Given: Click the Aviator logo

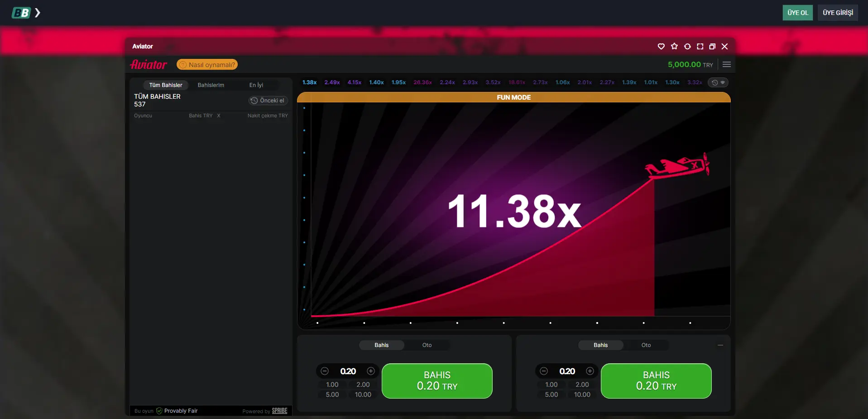Looking at the screenshot, I should 149,64.
